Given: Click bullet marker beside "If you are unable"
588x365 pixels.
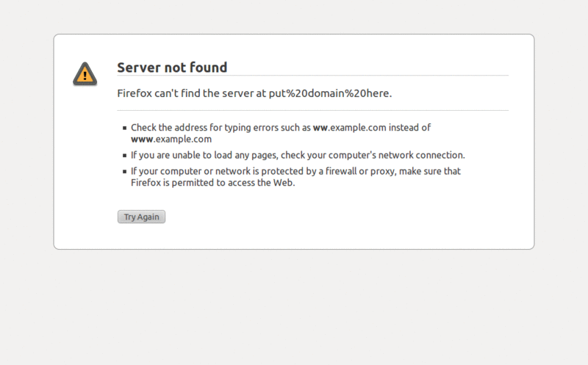Looking at the screenshot, I should (x=124, y=156).
